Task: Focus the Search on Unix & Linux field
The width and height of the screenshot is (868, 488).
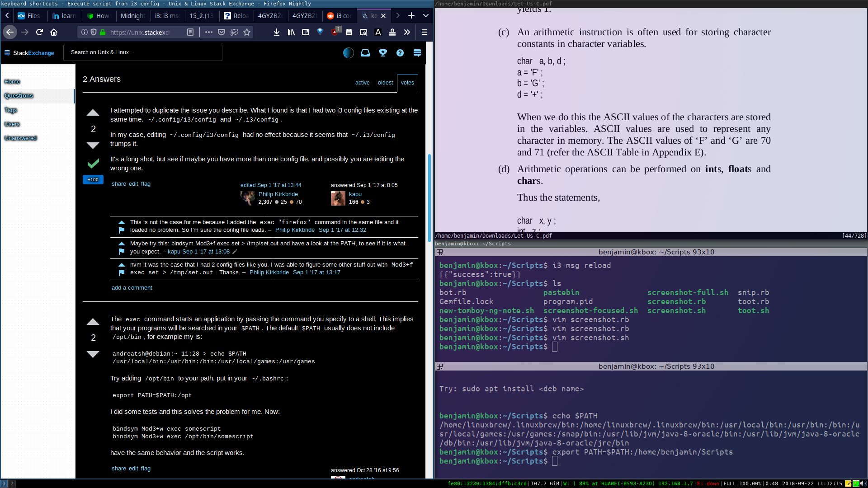Action: (143, 52)
